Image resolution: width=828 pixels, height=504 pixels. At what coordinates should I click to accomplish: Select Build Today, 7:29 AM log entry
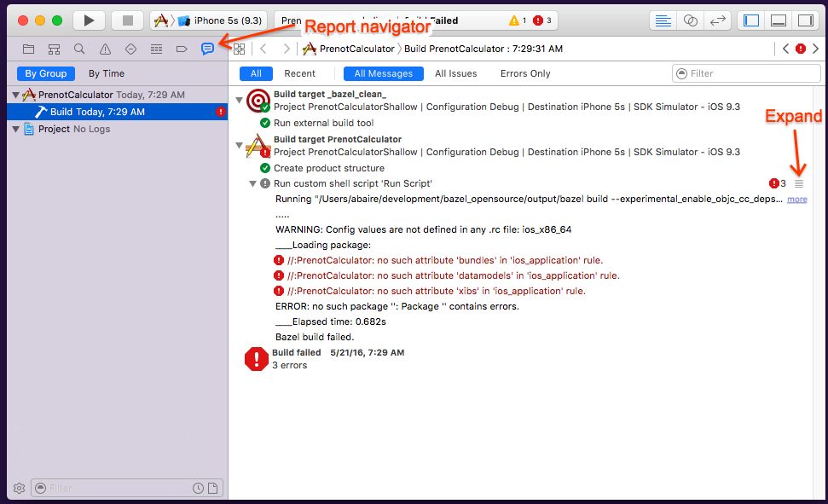point(117,112)
